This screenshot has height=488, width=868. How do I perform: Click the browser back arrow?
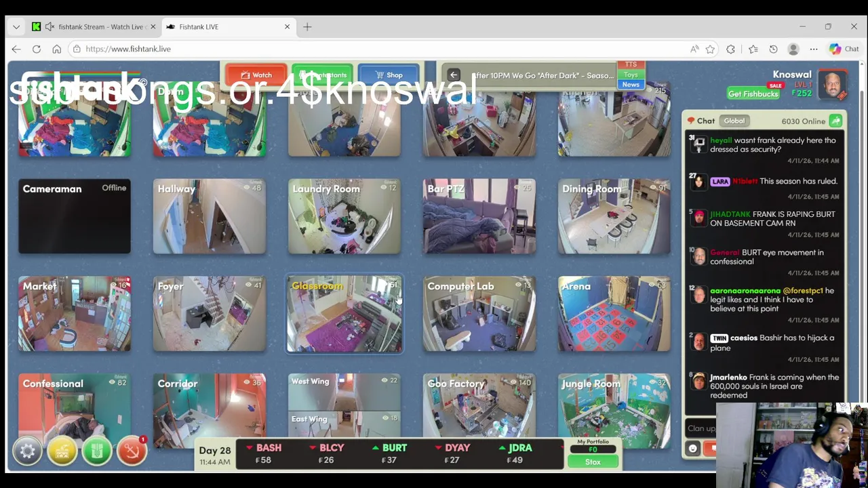pos(16,49)
